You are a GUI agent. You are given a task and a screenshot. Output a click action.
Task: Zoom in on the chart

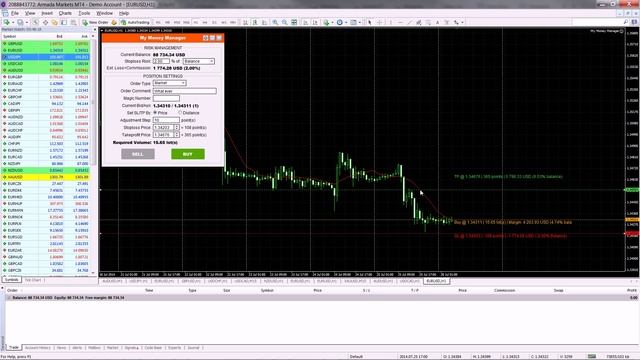(275, 22)
